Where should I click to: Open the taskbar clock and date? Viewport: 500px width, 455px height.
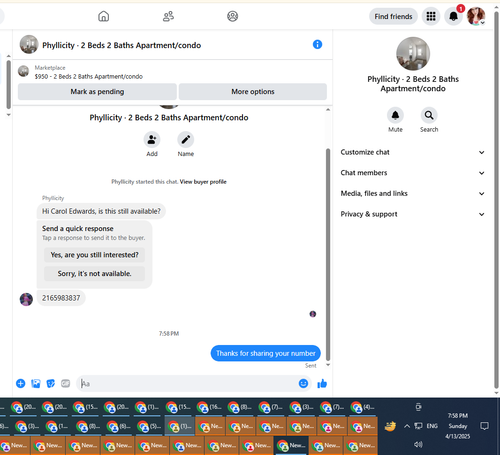coord(458,426)
